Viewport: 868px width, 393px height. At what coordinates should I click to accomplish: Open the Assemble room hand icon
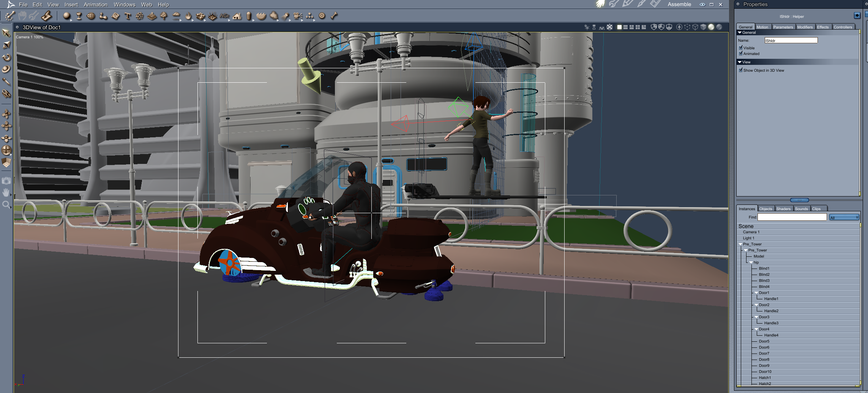click(600, 4)
